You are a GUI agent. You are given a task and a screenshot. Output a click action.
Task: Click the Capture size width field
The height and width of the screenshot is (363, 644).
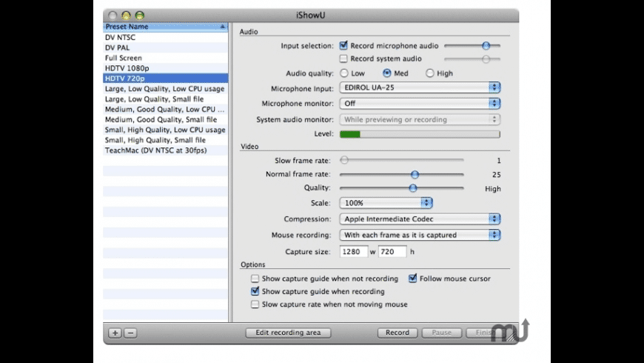354,252
